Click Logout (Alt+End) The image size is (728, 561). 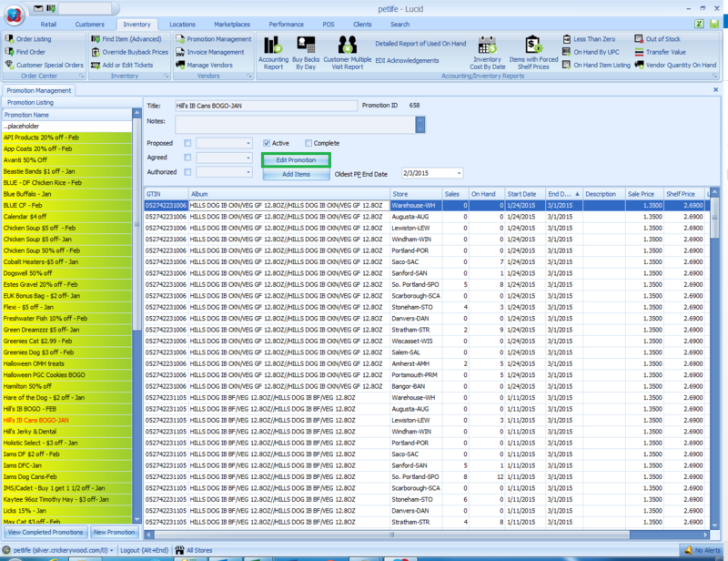(144, 550)
